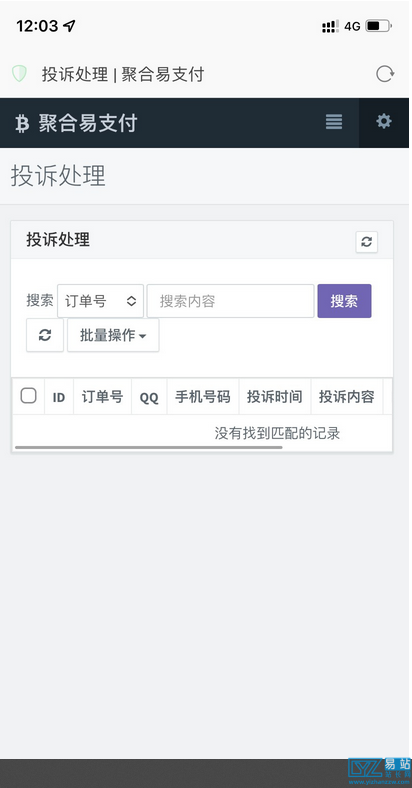Click the horizontal table scrollbar
This screenshot has height=788, width=412.
coord(149,447)
